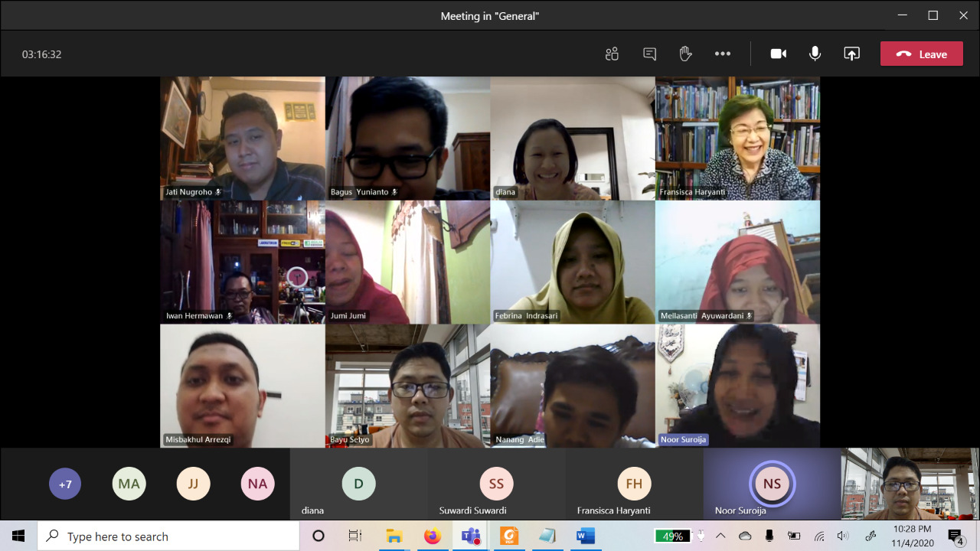The width and height of the screenshot is (980, 551).
Task: Show the meeting participants panel
Action: [x=612, y=54]
